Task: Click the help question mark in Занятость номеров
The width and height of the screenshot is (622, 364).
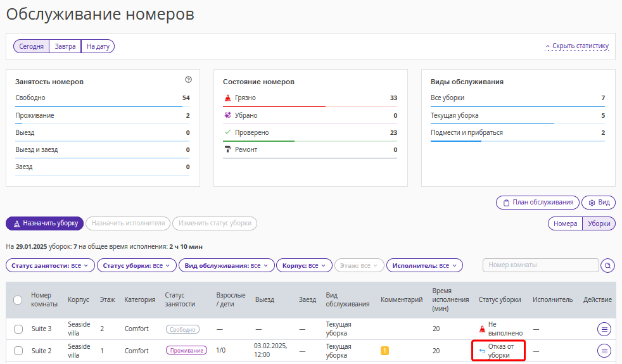Action: [x=188, y=80]
